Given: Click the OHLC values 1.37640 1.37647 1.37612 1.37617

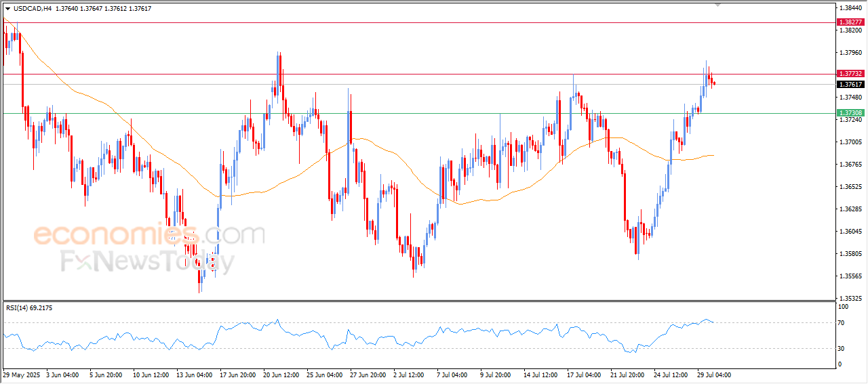Looking at the screenshot, I should tap(104, 9).
